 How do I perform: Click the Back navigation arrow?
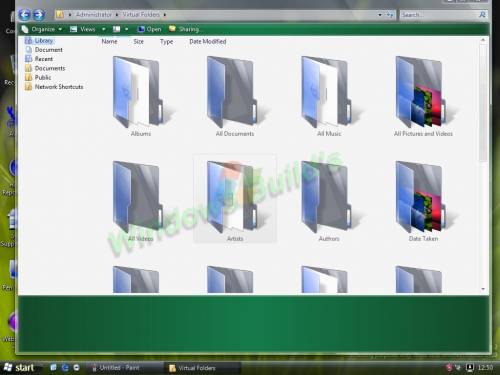pyautogui.click(x=24, y=14)
